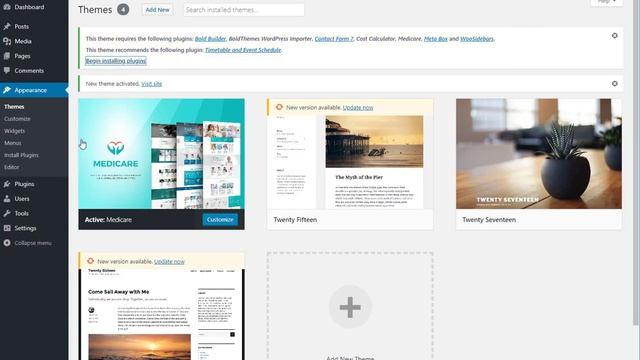Click the plus icon to add theme
This screenshot has height=360, width=640.
(x=350, y=307)
